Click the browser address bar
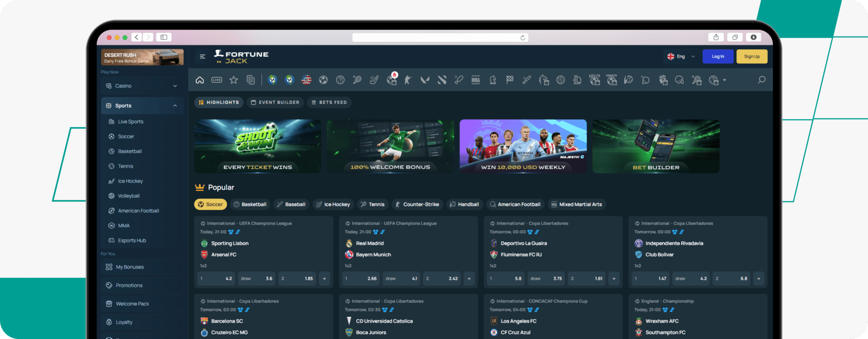868x339 pixels. click(440, 38)
